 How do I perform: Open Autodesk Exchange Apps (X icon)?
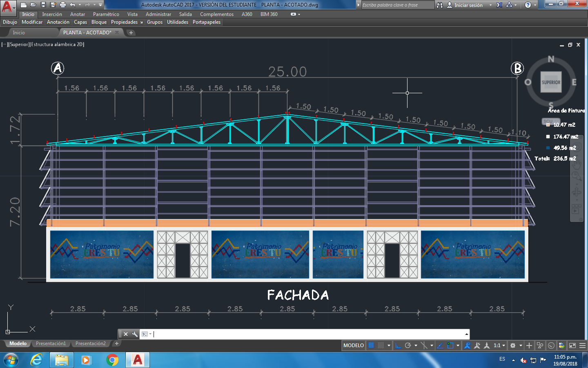[x=499, y=5]
